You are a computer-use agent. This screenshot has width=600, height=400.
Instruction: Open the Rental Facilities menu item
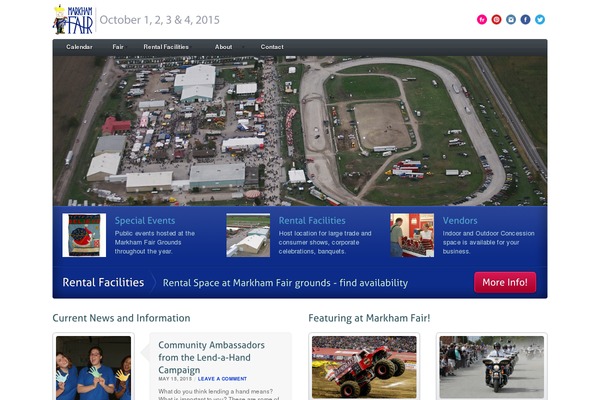click(166, 47)
